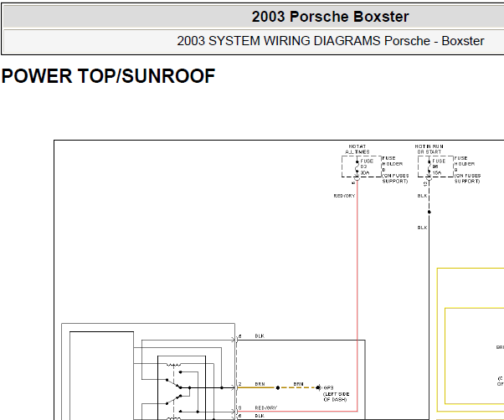
Task: Click the splice dot under fuse B6
Action: tap(429, 212)
